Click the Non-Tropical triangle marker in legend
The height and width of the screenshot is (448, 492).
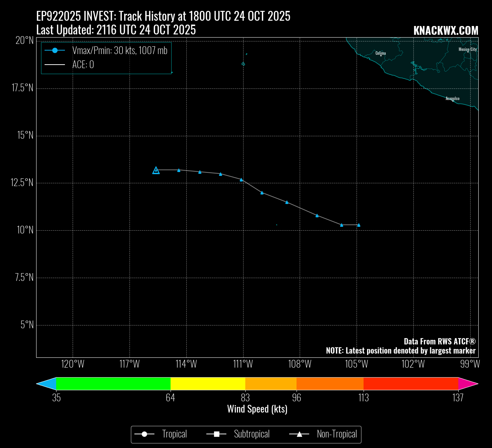(x=299, y=434)
